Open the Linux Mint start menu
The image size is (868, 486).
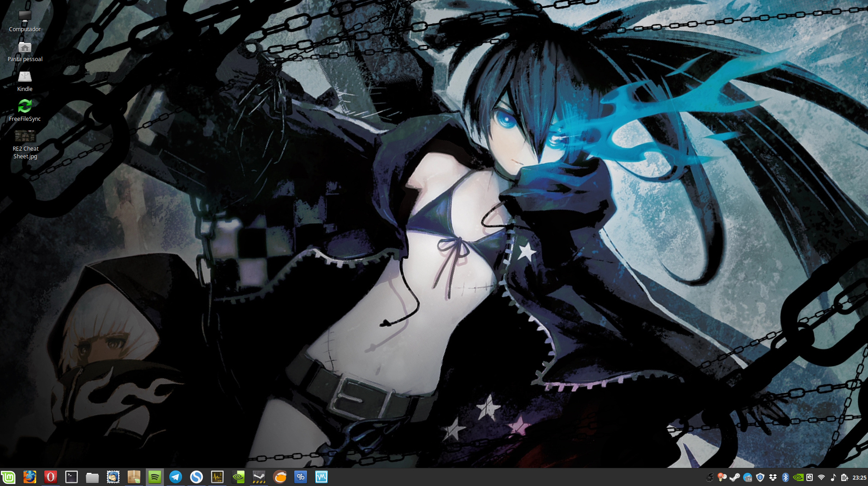pos(8,477)
